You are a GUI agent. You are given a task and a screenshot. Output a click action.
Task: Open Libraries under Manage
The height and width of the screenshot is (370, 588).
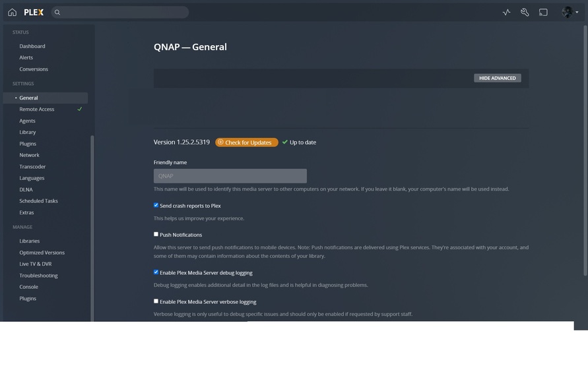pyautogui.click(x=29, y=241)
